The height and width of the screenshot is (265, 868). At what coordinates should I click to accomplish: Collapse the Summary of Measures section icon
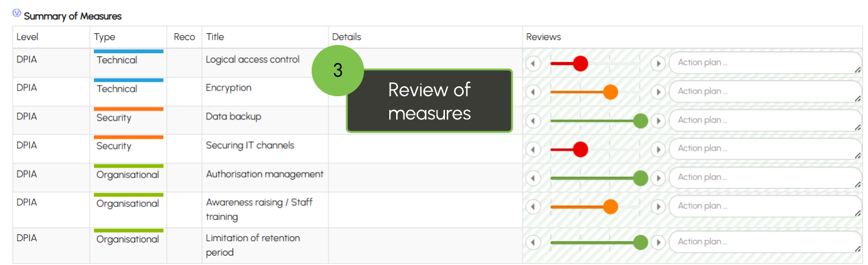point(17,13)
